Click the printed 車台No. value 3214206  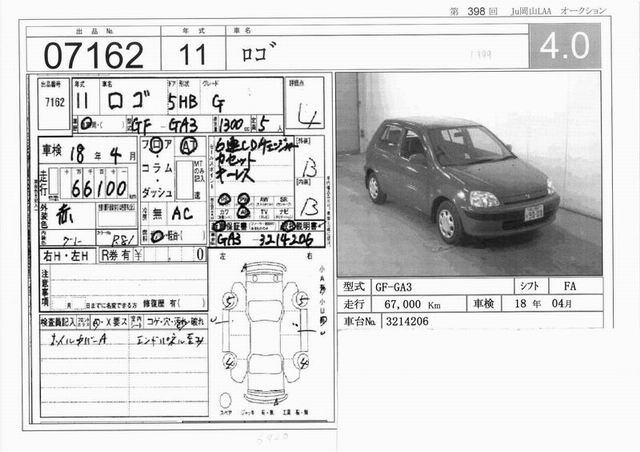(x=407, y=321)
